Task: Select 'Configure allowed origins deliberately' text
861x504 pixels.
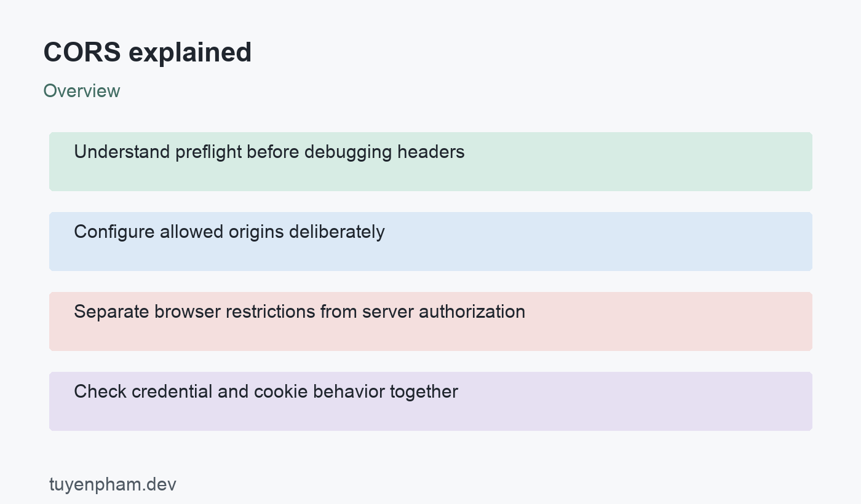Action: [229, 232]
